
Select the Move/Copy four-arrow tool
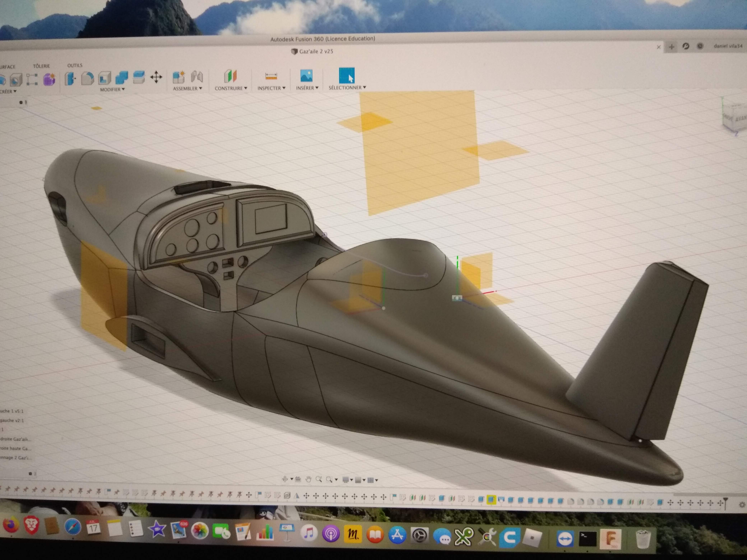(156, 77)
